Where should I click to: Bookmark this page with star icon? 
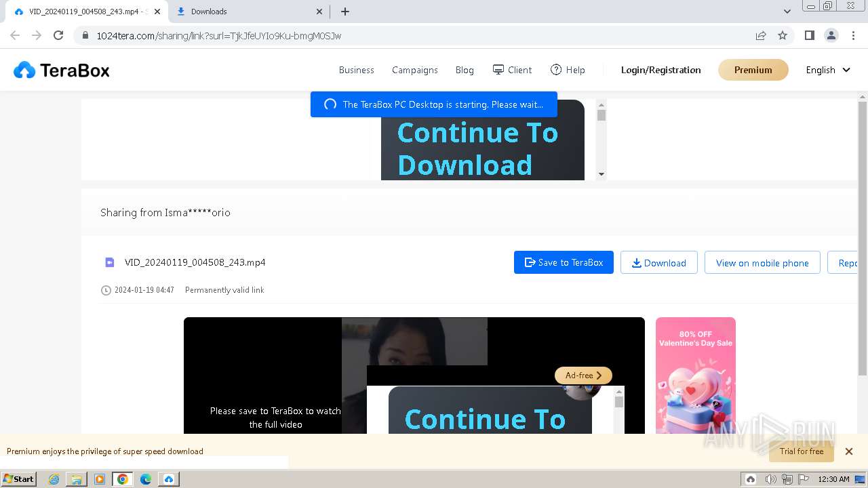click(783, 35)
